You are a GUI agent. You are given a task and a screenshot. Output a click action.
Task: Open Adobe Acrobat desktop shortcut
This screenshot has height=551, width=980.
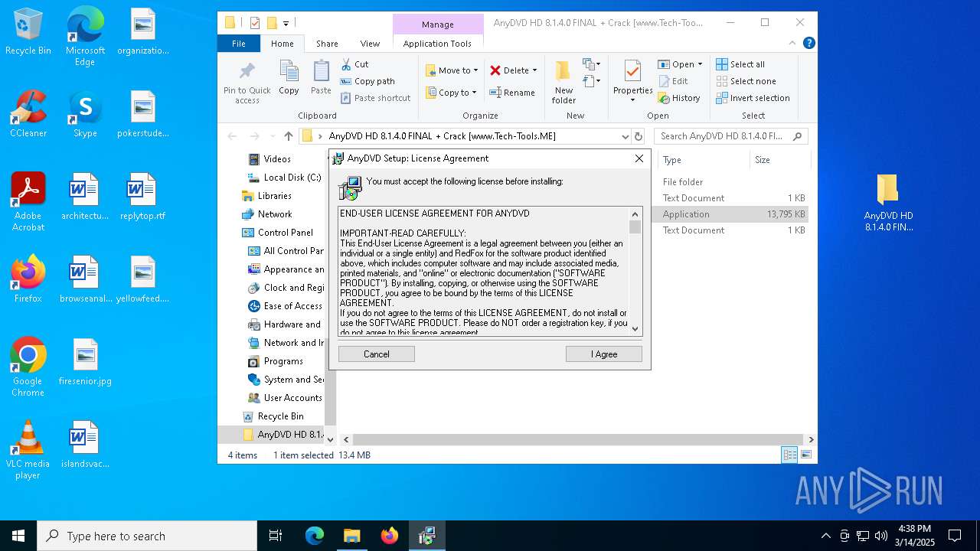click(x=28, y=202)
